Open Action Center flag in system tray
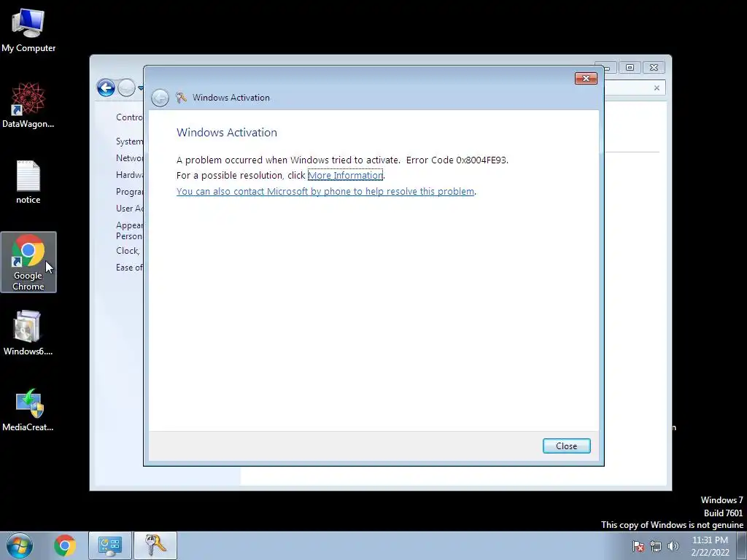 [638, 546]
